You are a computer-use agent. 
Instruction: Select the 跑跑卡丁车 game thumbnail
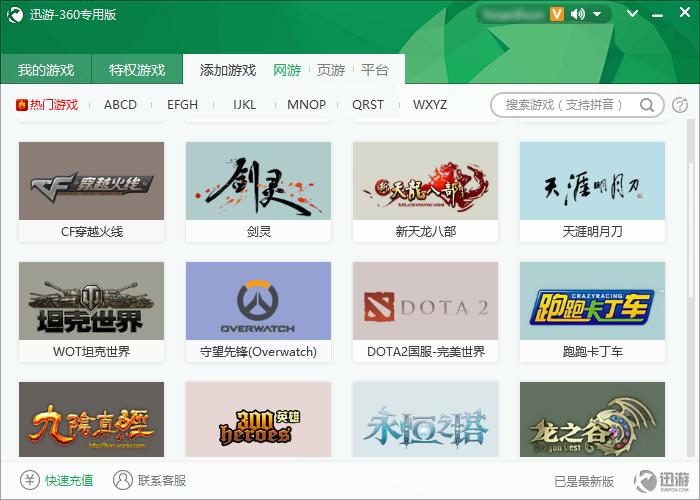(x=592, y=301)
